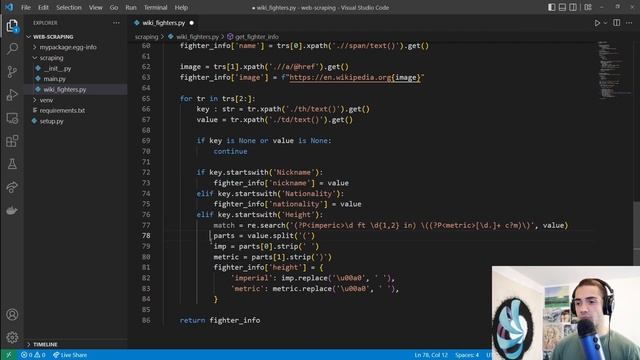Toggle the secondary side bar layout button

click(573, 7)
